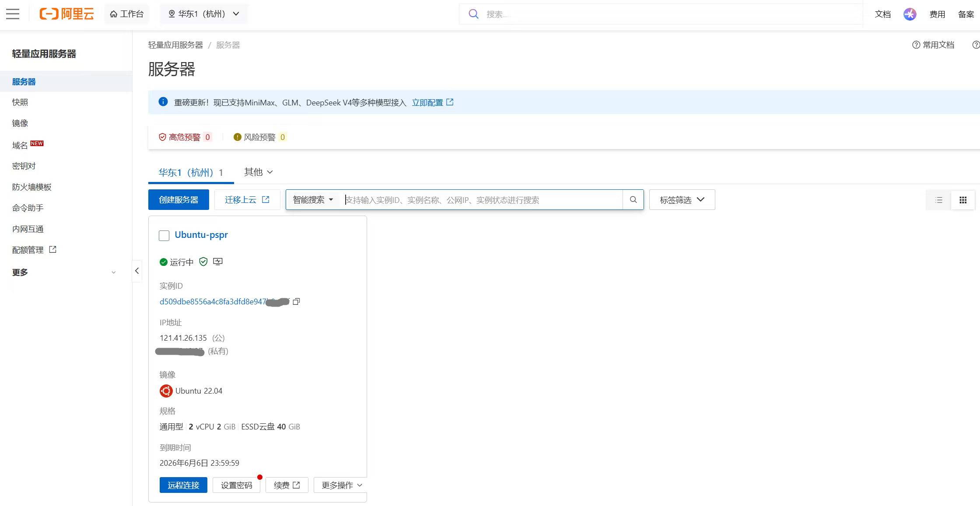Open the 标签筛选 tag filter dropdown
This screenshot has height=506, width=980.
tap(682, 200)
